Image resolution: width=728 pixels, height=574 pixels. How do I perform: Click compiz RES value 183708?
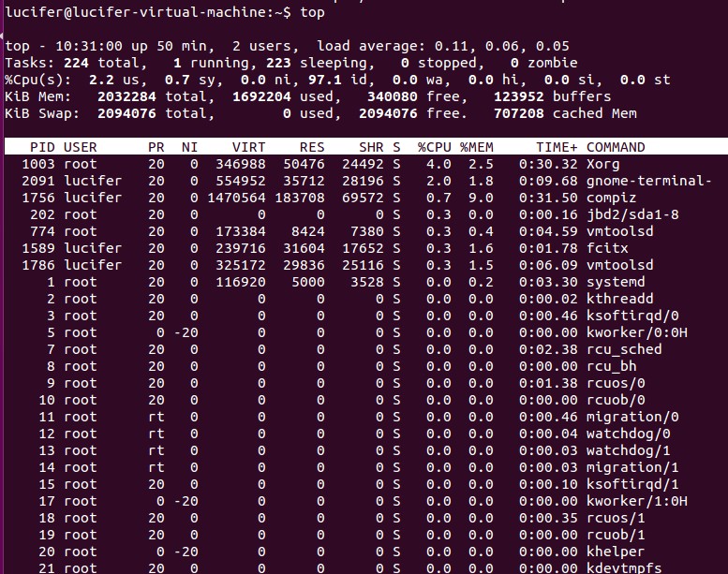point(300,199)
